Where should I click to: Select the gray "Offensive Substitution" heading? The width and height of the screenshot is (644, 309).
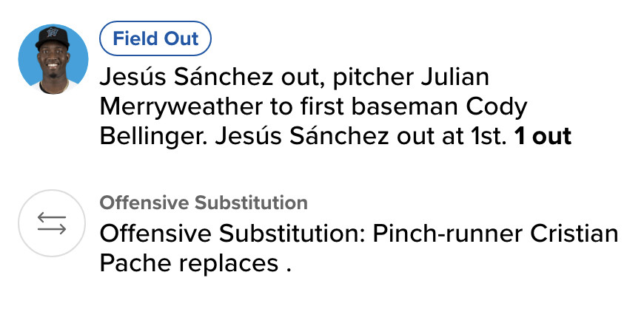pyautogui.click(x=204, y=203)
